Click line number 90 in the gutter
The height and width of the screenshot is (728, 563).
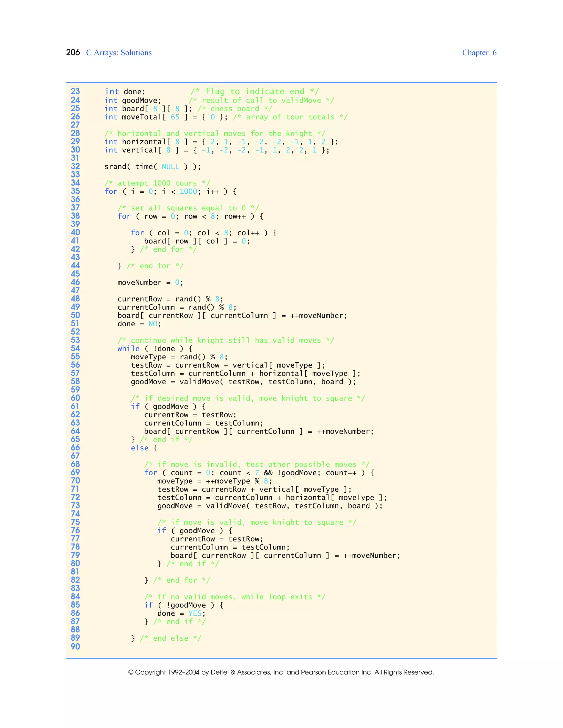(75, 647)
